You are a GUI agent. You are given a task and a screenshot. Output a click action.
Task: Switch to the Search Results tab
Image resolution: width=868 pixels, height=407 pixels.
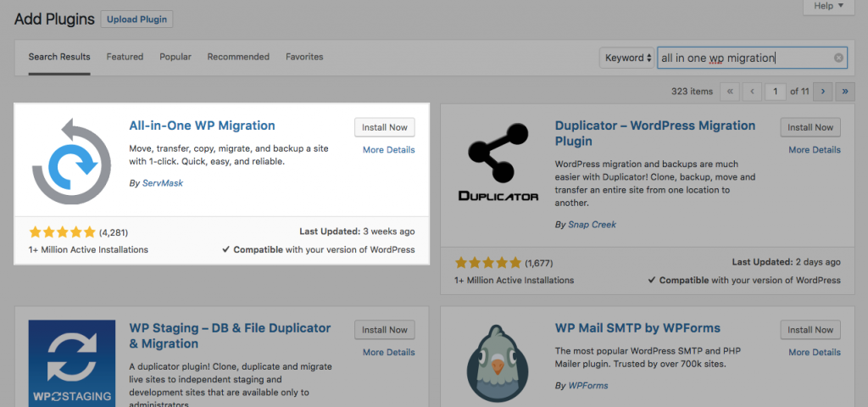[x=59, y=57]
